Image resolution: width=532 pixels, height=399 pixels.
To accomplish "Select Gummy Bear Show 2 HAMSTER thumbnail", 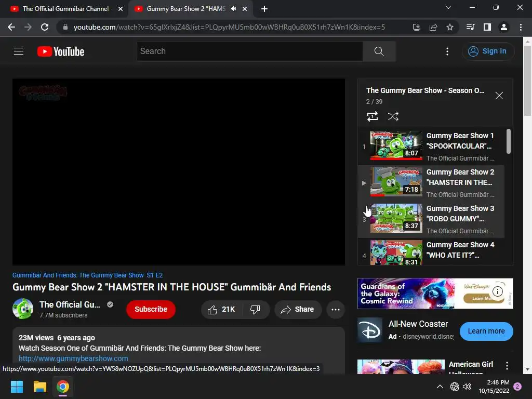I will 396,182.
